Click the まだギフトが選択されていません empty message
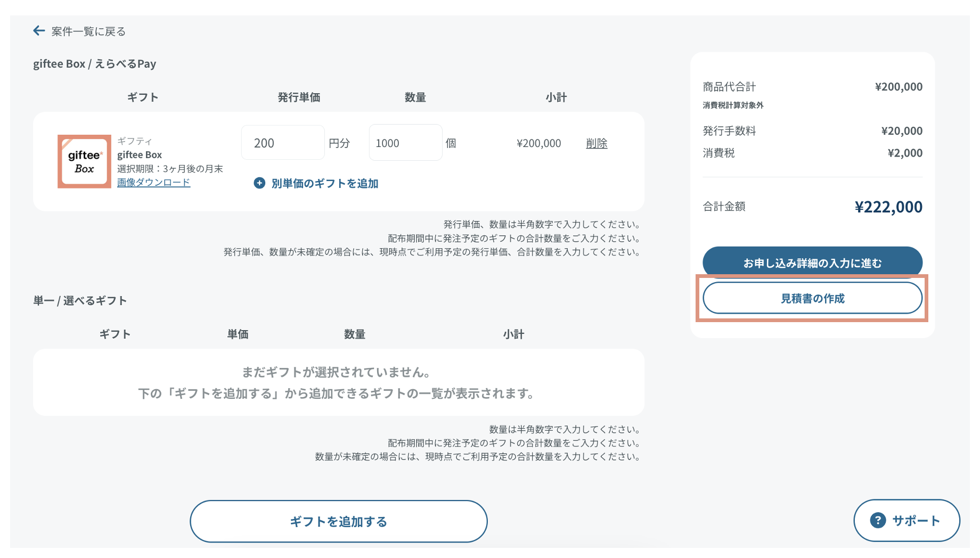 tap(336, 372)
